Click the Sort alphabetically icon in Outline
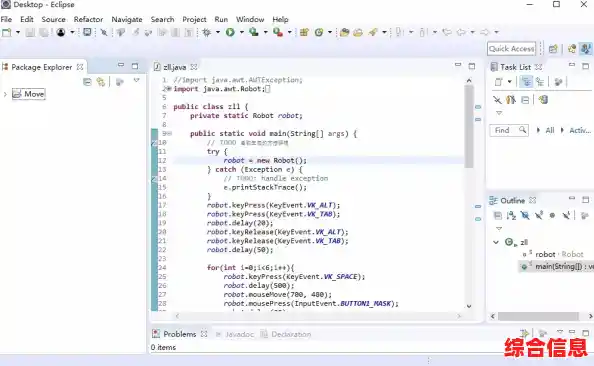The height and width of the screenshot is (366, 594). (511, 215)
